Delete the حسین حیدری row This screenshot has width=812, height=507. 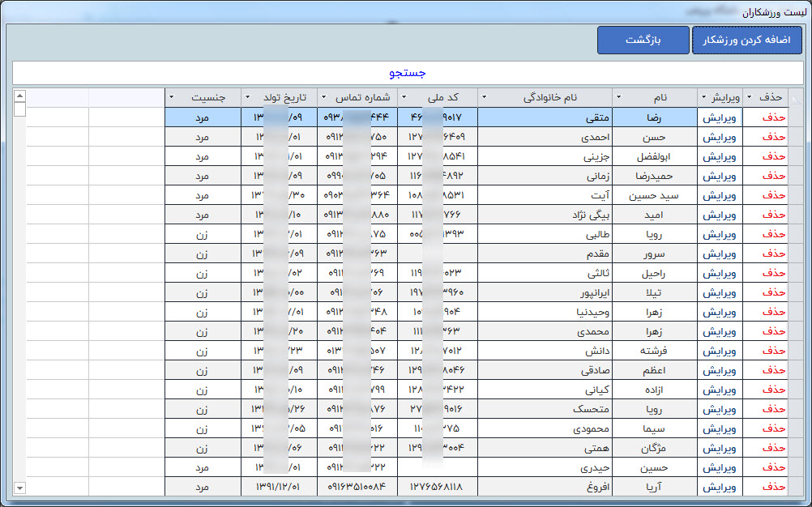click(x=774, y=467)
